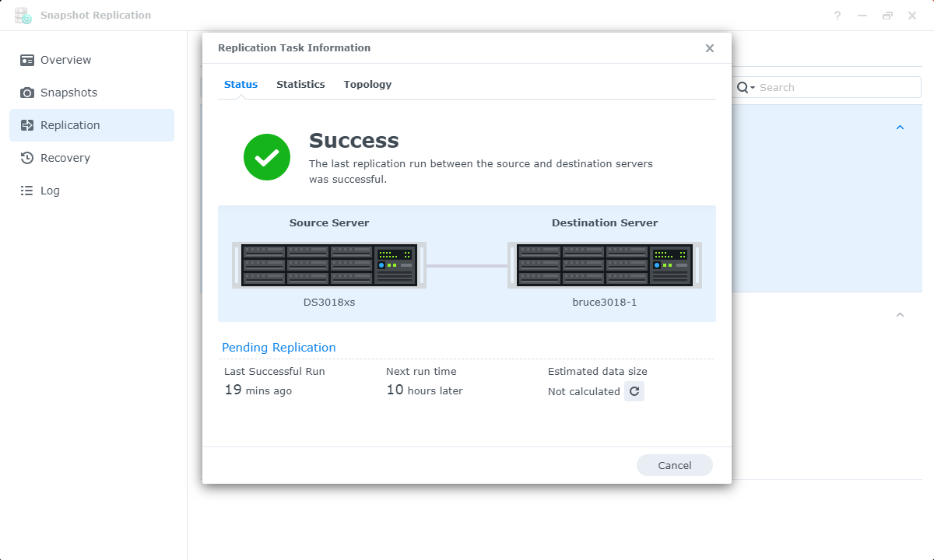The width and height of the screenshot is (934, 560).
Task: Click the help question mark icon
Action: tap(837, 16)
